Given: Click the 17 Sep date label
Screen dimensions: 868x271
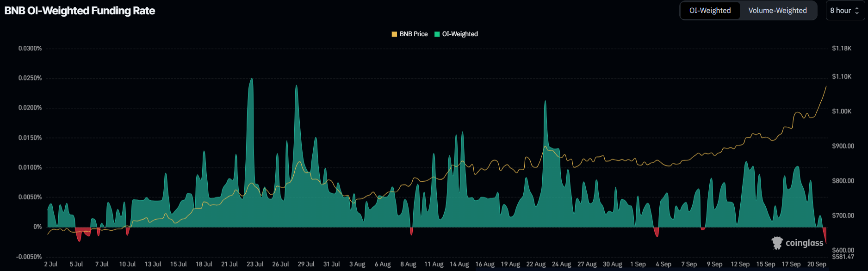Looking at the screenshot, I should click(x=791, y=264).
